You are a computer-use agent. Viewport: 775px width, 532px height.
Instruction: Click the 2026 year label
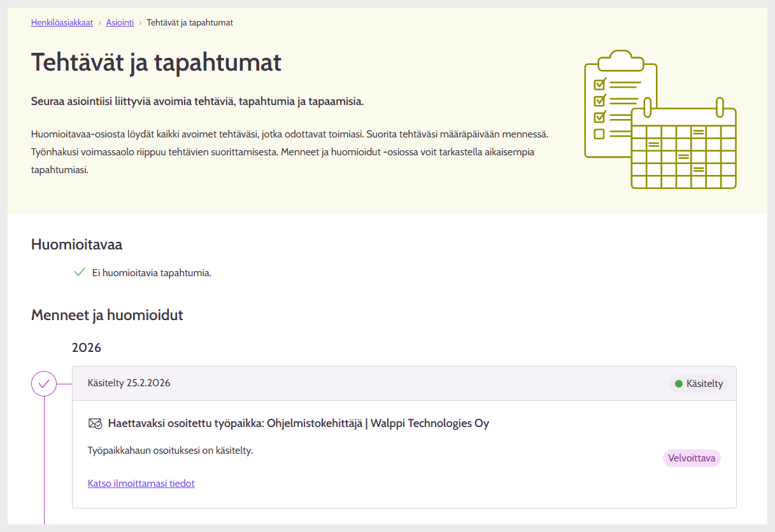click(87, 347)
